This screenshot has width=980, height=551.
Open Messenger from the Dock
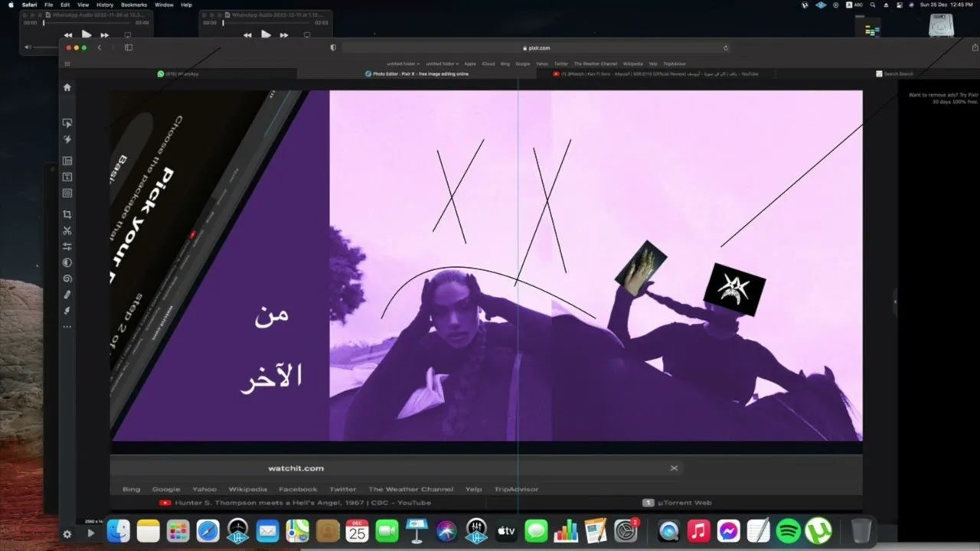(x=729, y=530)
